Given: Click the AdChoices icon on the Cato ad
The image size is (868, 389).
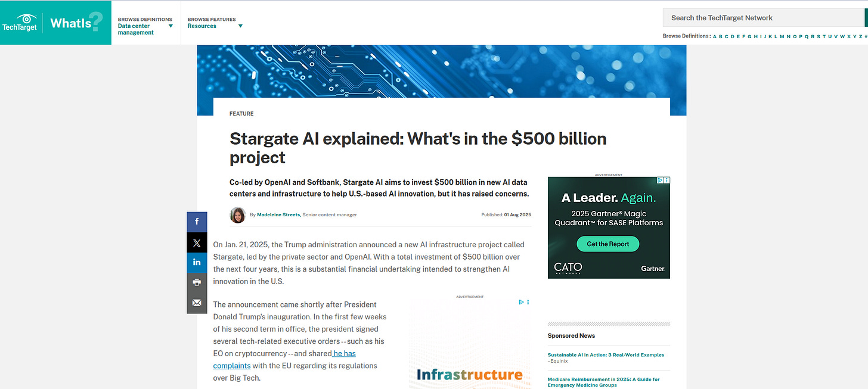Looking at the screenshot, I should point(661,180).
